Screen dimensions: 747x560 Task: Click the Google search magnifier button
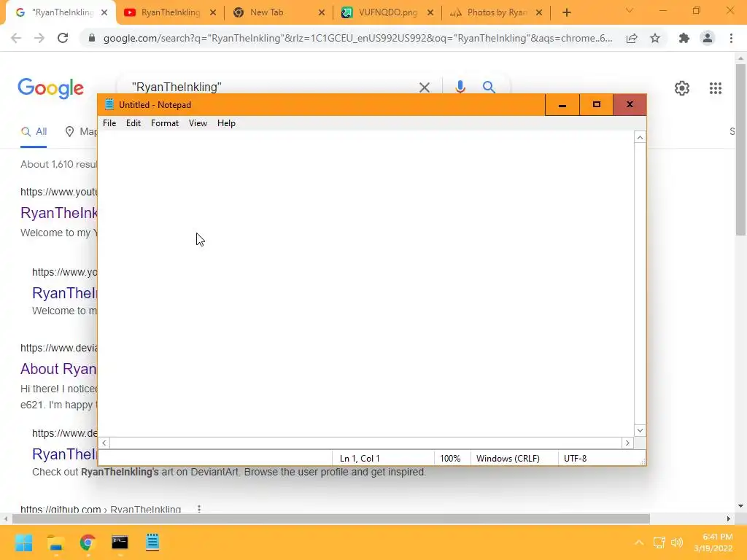tap(489, 87)
